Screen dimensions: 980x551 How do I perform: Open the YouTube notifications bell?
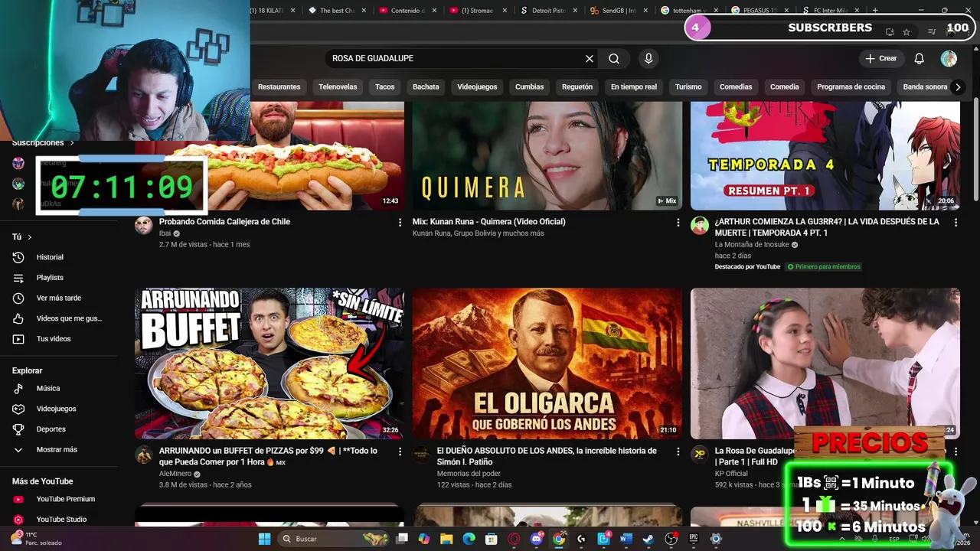point(920,59)
